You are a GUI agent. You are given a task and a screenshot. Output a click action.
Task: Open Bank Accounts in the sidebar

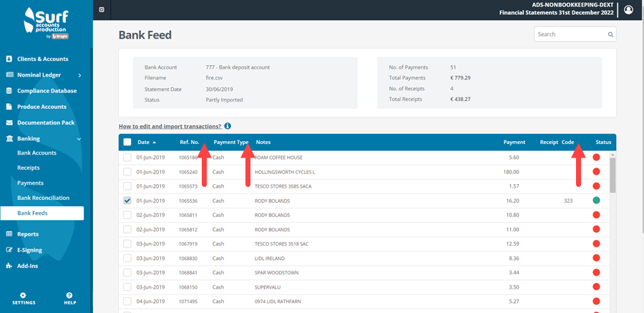click(x=37, y=153)
